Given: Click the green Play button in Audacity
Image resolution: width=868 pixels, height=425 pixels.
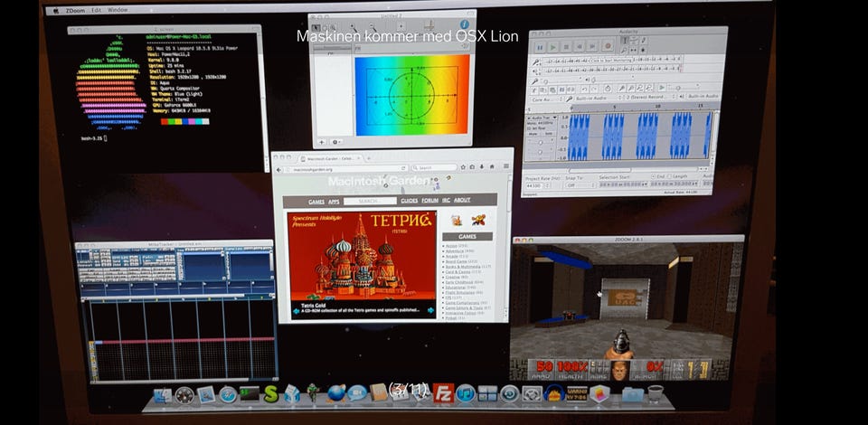Looking at the screenshot, I should (x=553, y=48).
